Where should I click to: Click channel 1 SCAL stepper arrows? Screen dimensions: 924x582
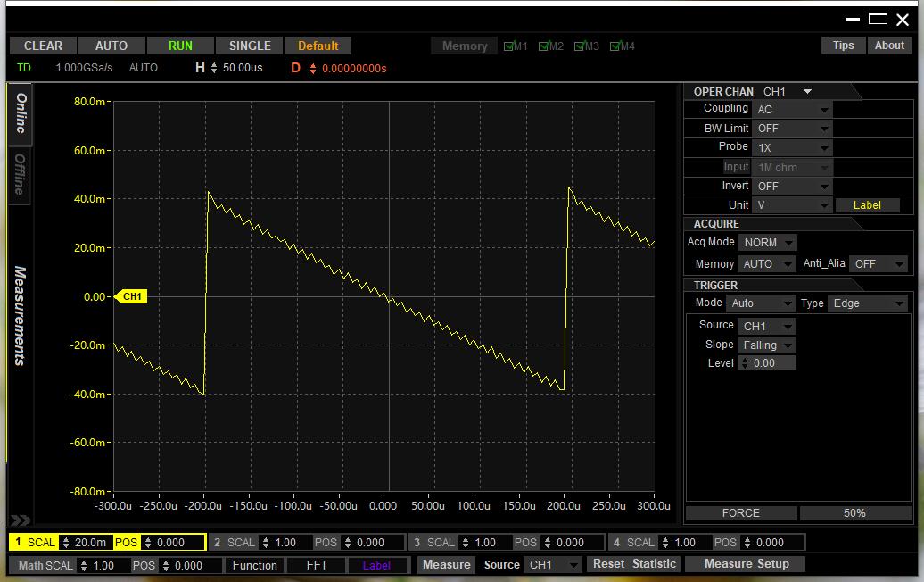pyautogui.click(x=65, y=543)
